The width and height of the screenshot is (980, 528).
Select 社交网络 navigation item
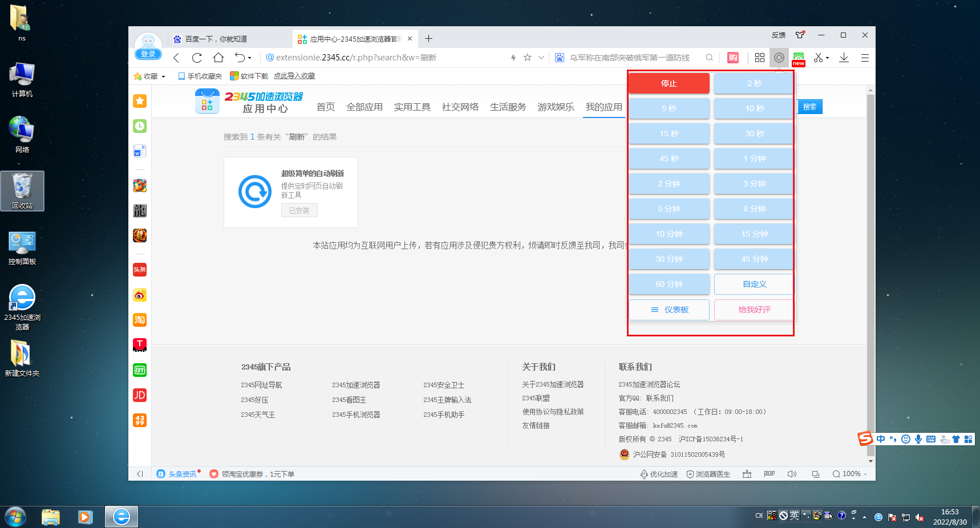click(460, 107)
